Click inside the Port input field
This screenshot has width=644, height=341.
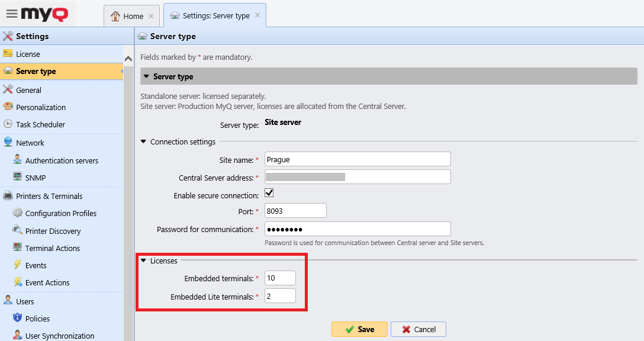click(295, 210)
